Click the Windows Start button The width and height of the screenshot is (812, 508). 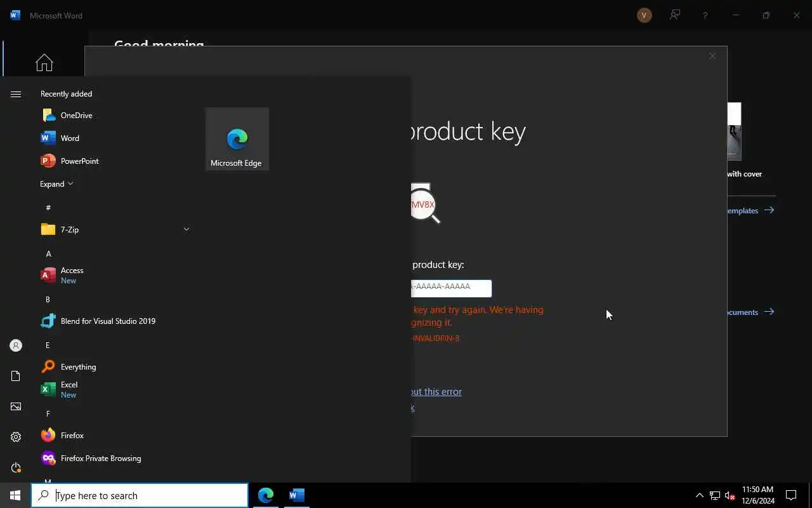(15, 495)
